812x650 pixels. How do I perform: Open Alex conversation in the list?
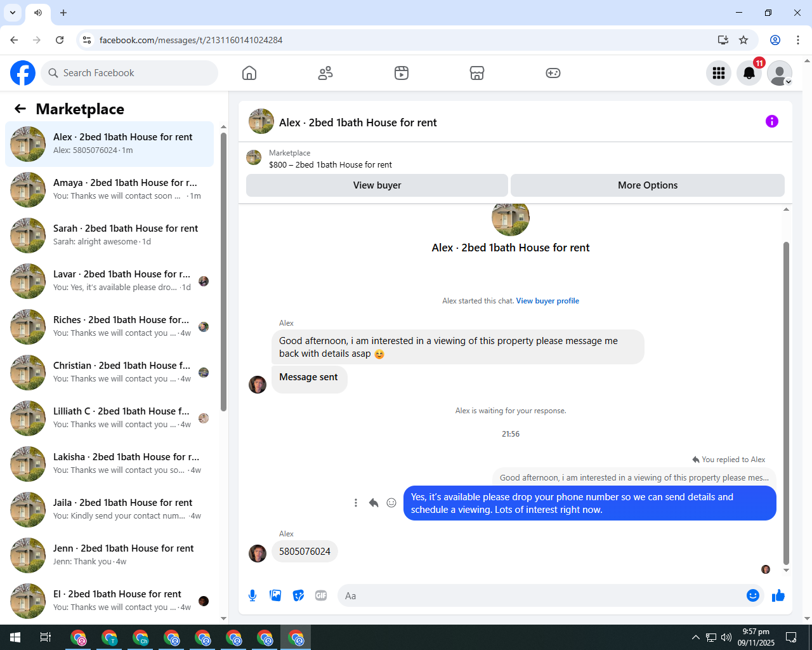coord(110,144)
